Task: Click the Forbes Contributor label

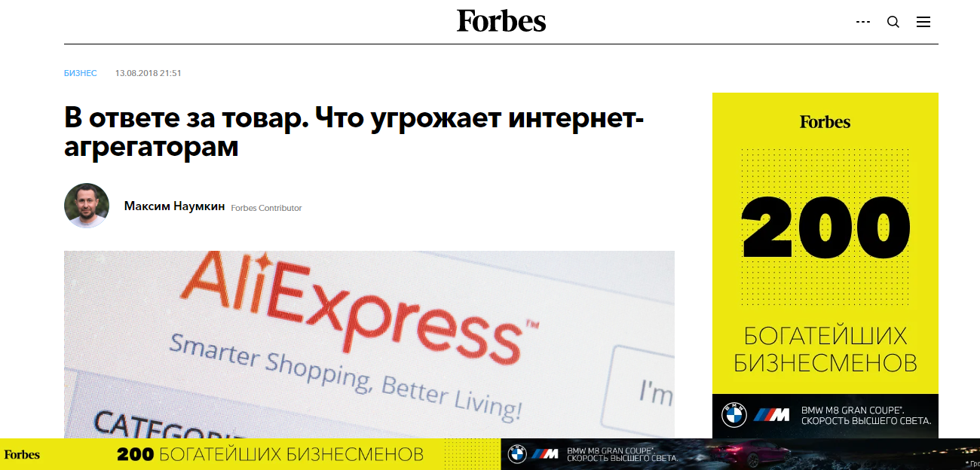Action: click(266, 208)
